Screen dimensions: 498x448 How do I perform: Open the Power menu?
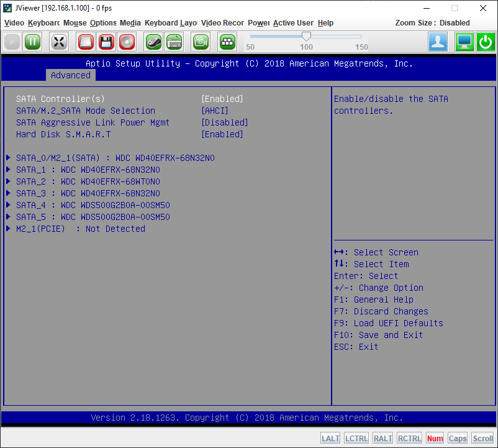[x=258, y=23]
